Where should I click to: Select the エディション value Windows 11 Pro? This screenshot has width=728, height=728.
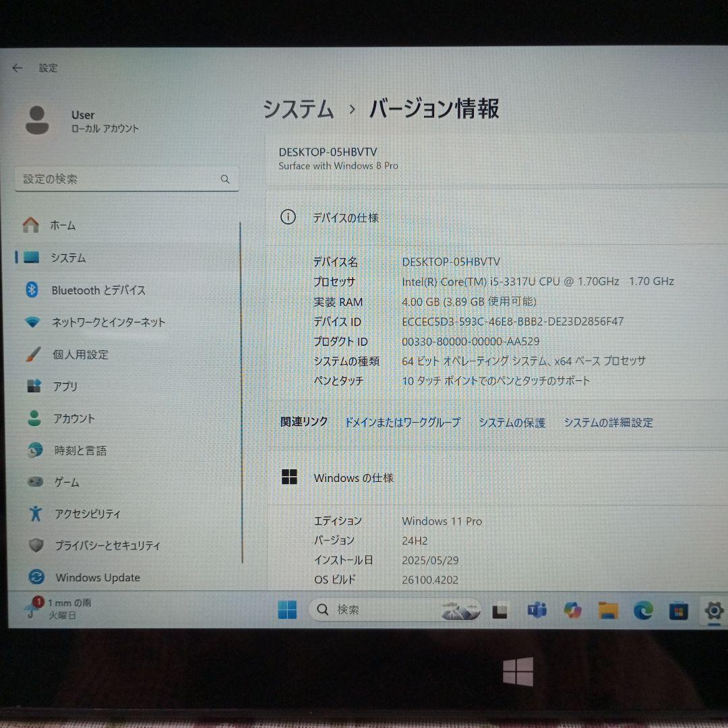pos(442,521)
